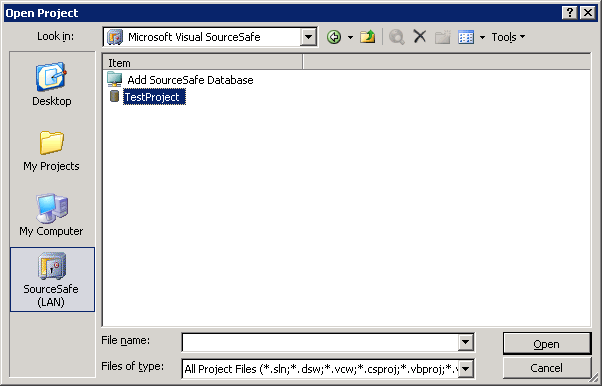This screenshot has height=386, width=602.
Task: Expand the File name dropdown arrow
Action: (x=466, y=342)
